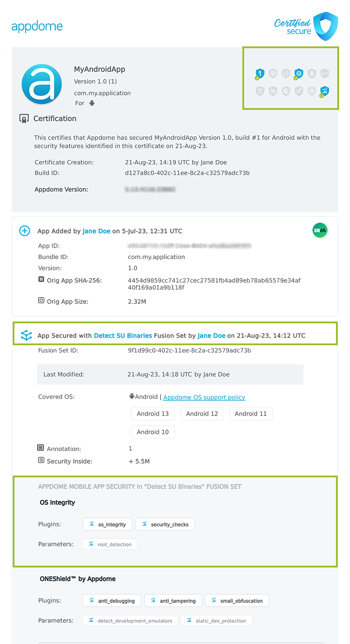Image resolution: width=350 pixels, height=644 pixels.
Task: Open the Appdome OS support policy link
Action: (204, 397)
